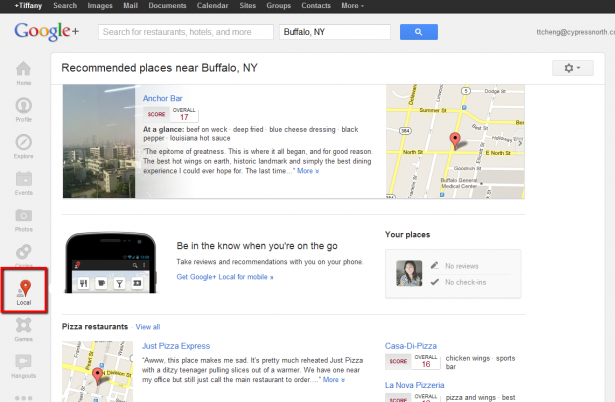The height and width of the screenshot is (402, 615).
Task: Click the blue search magnifier button
Action: pyautogui.click(x=418, y=32)
